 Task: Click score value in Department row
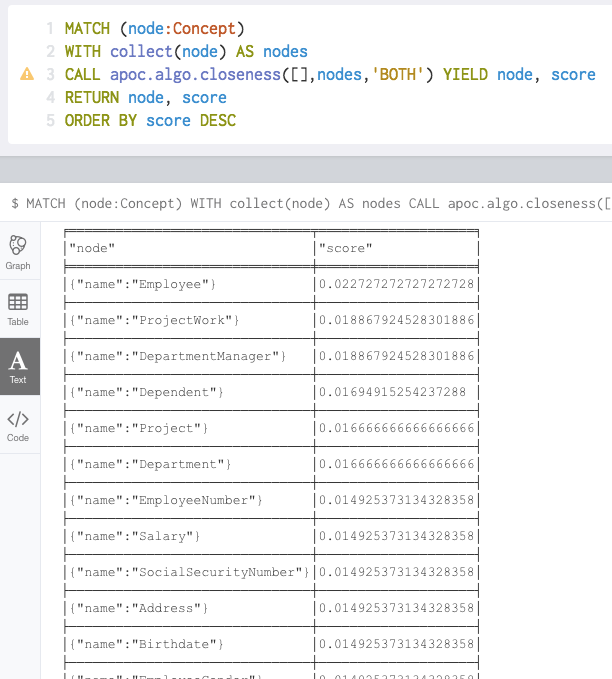click(x=396, y=464)
